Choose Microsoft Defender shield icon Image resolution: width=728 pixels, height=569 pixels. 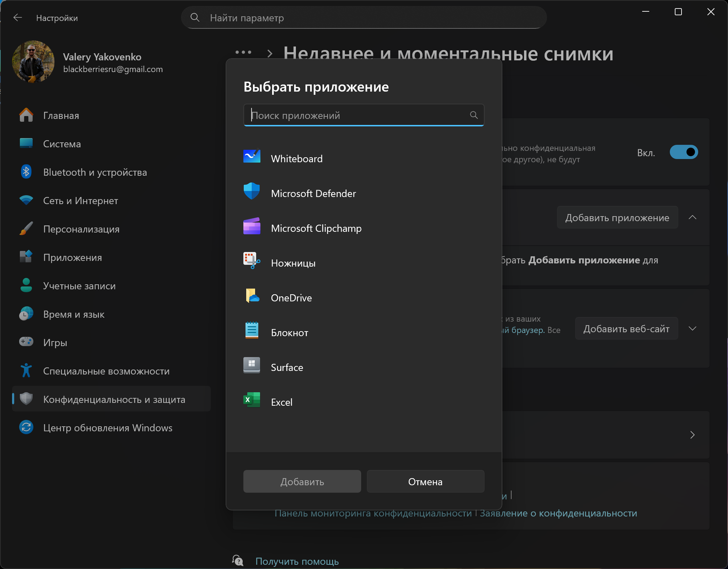pos(252,191)
